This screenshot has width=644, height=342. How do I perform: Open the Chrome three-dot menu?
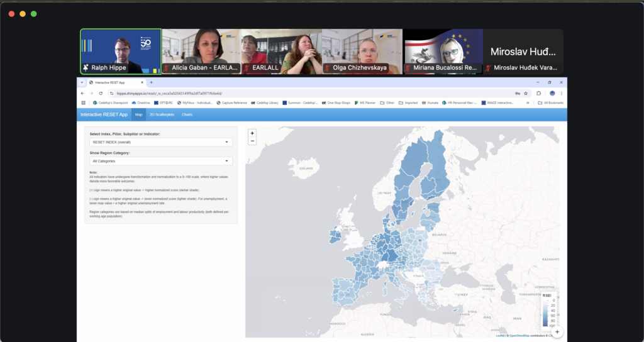coord(561,93)
